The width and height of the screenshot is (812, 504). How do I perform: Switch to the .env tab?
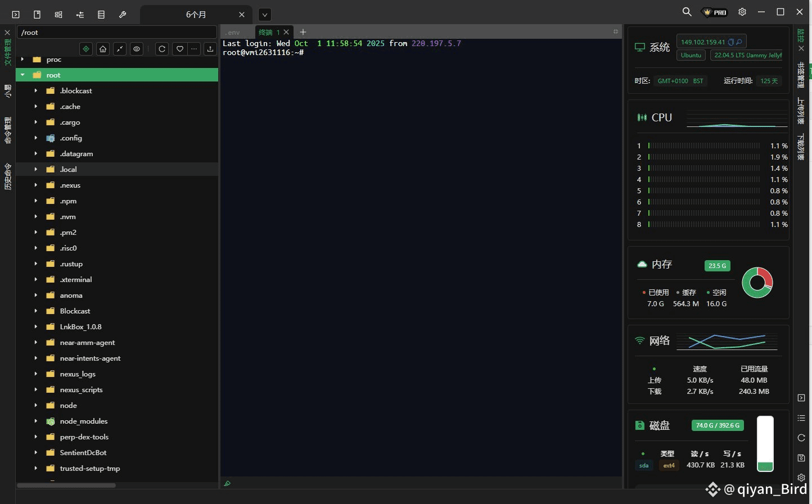[x=233, y=33]
